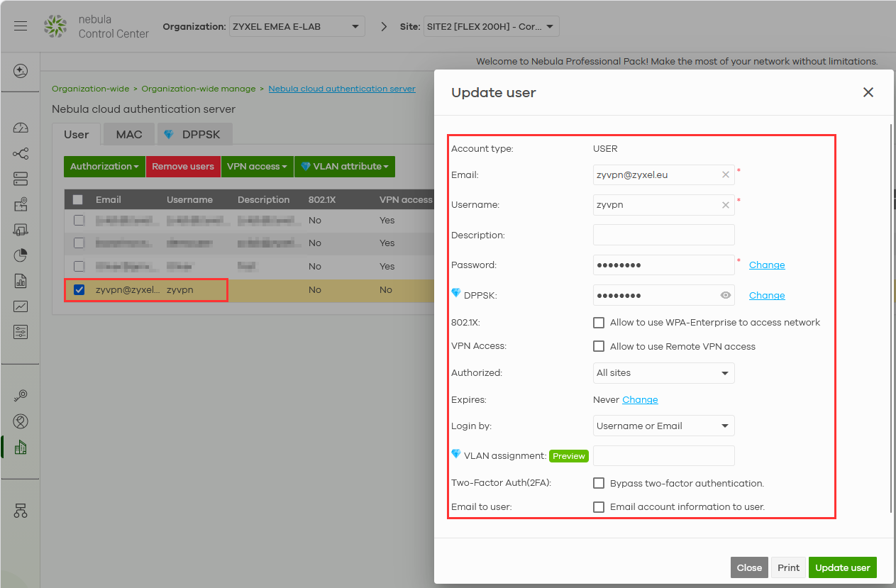Expand the Authorization dropdown button
The image size is (896, 588).
[x=104, y=167]
